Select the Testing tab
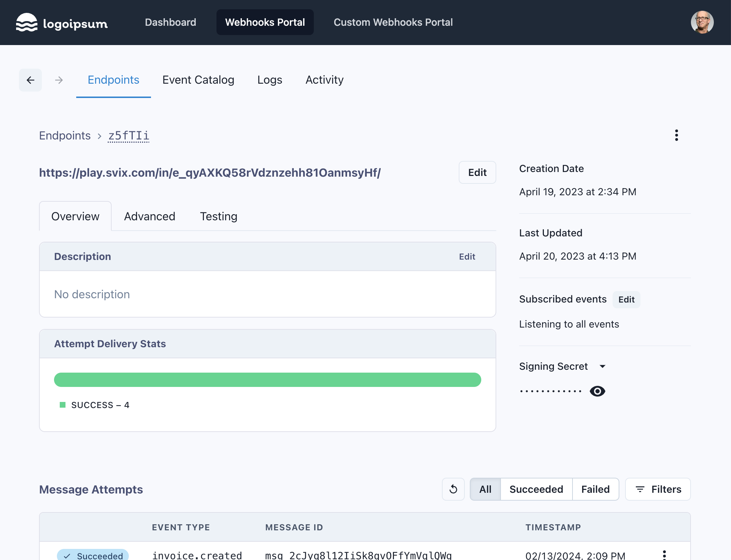This screenshot has height=560, width=731. click(219, 216)
